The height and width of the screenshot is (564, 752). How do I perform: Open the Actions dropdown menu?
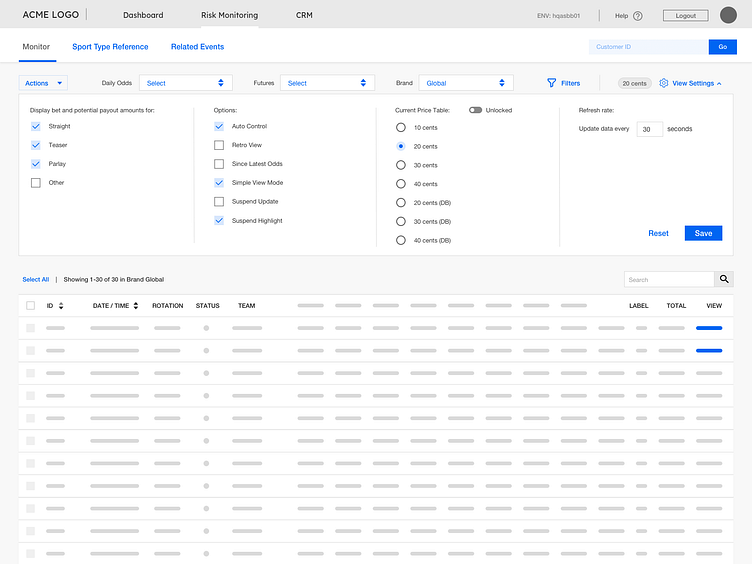43,83
